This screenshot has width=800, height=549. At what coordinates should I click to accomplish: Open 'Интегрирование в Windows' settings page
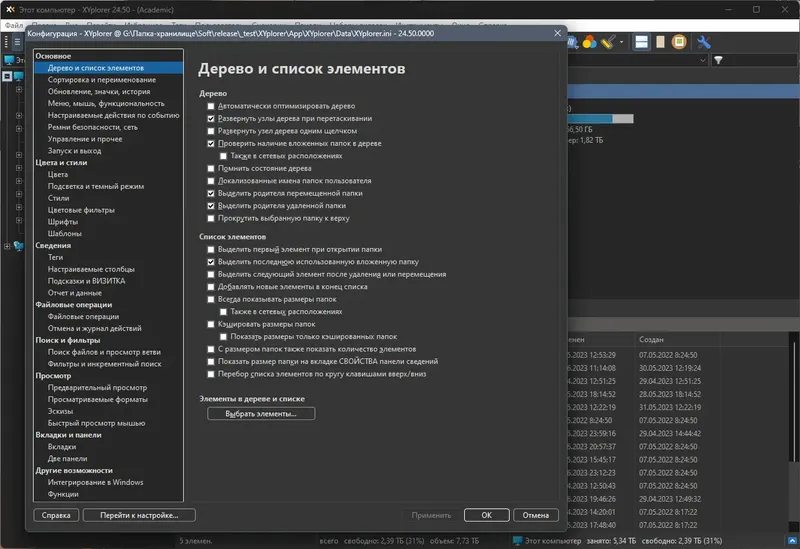(x=95, y=482)
